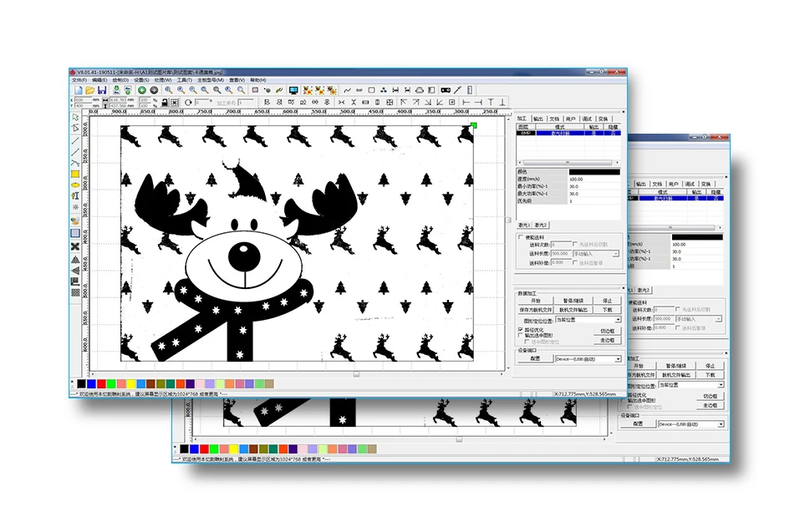Click the rotate circular arrow icon
The image size is (800, 532).
coord(188,103)
